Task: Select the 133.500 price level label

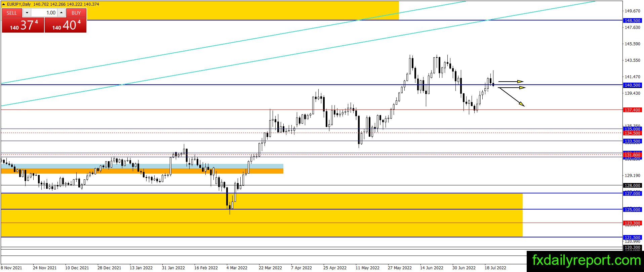Action: (x=632, y=141)
